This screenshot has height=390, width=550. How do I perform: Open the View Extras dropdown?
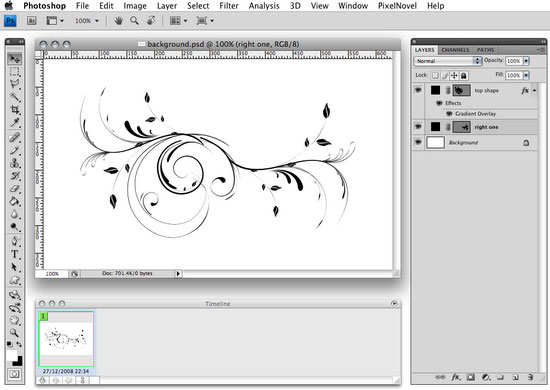55,21
